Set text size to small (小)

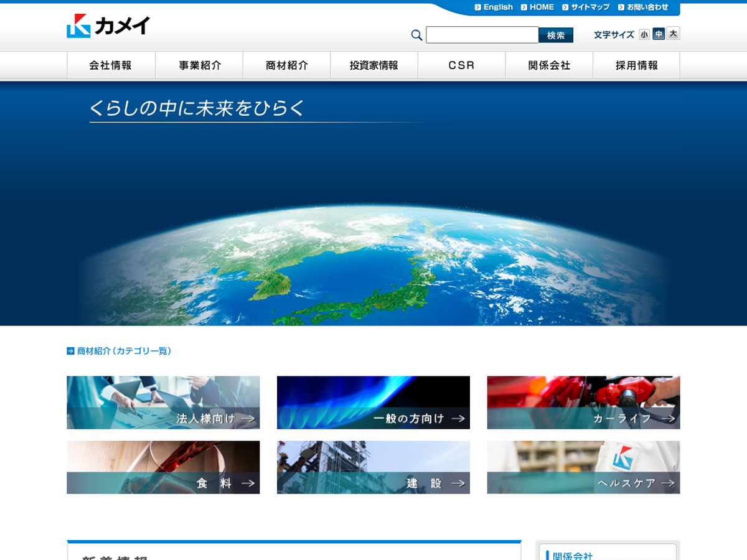point(644,35)
